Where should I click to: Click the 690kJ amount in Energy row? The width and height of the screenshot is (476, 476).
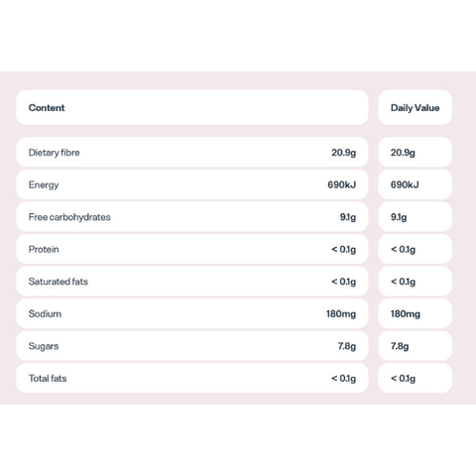(x=342, y=184)
